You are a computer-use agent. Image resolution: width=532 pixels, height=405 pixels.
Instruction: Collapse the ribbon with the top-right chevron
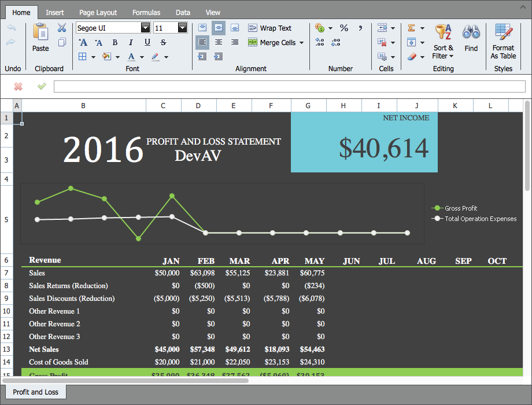coord(523,7)
